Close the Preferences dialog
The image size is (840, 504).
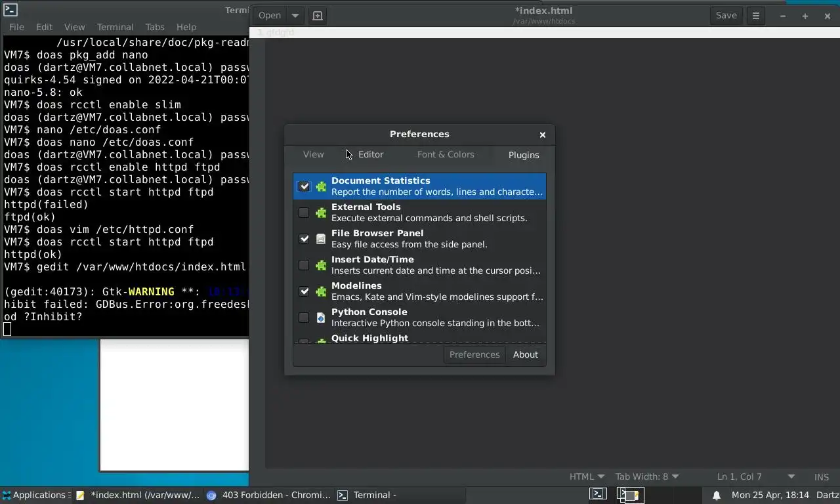click(x=543, y=135)
